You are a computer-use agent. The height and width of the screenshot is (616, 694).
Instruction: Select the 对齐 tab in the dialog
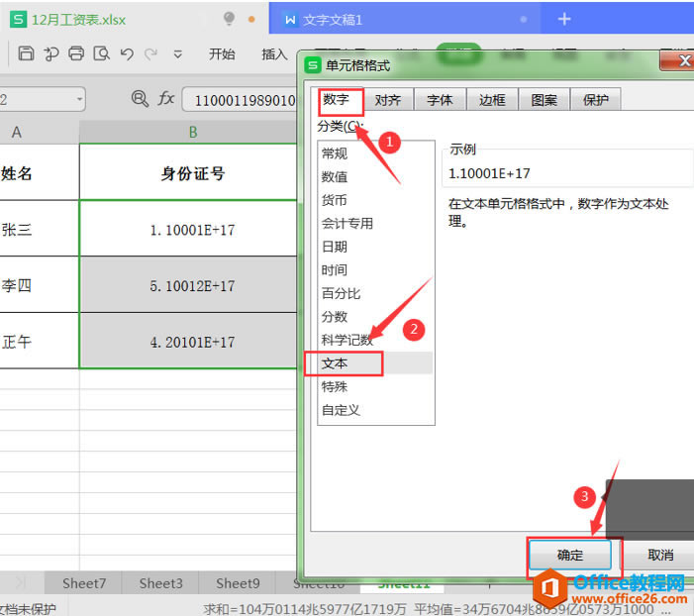coord(388,100)
